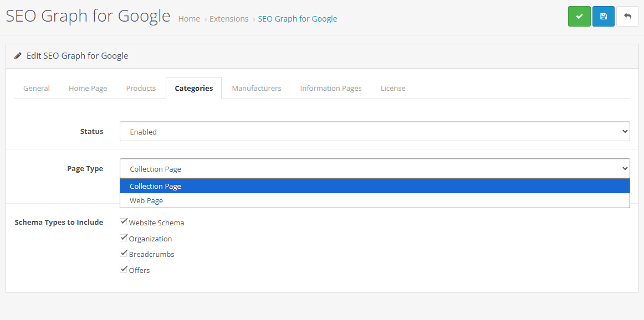Click the blue floppy disk save icon
The height and width of the screenshot is (320, 644).
tap(603, 17)
